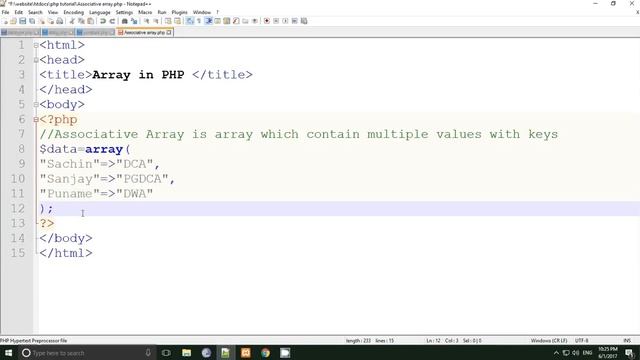Undo last edit with Undo arrow
640x360 pixels.
pos(103,21)
